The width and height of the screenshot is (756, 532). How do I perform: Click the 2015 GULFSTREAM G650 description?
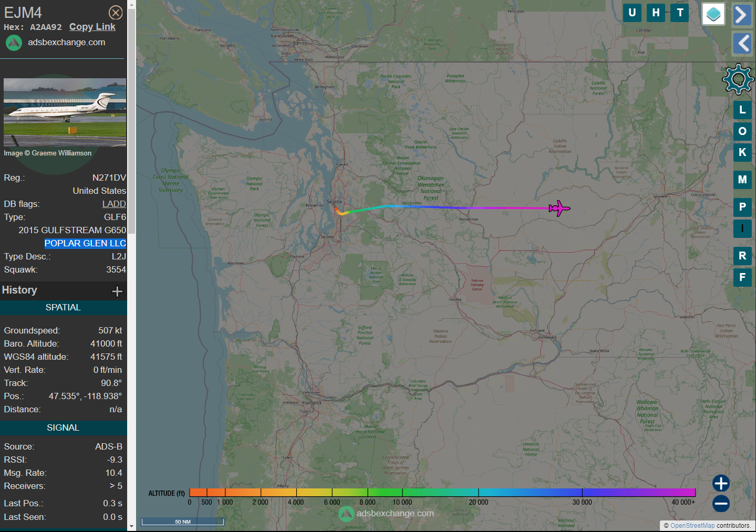(73, 230)
